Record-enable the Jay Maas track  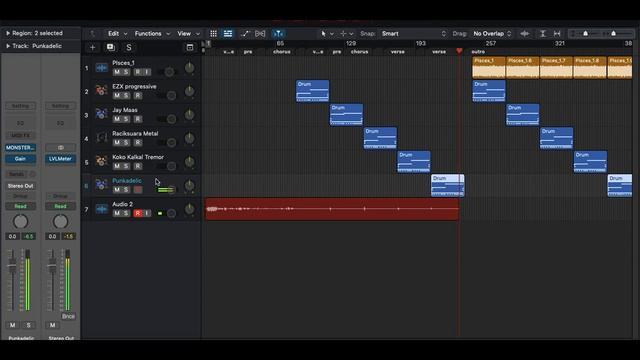pyautogui.click(x=138, y=119)
